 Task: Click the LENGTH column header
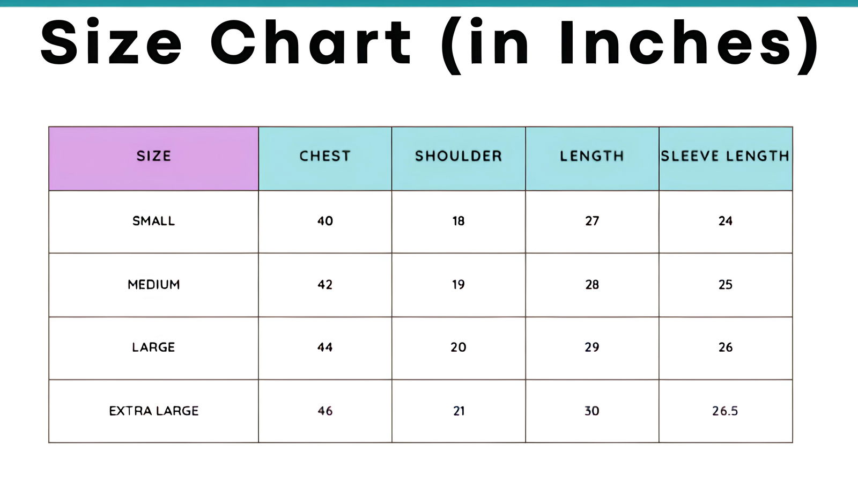[x=592, y=157]
